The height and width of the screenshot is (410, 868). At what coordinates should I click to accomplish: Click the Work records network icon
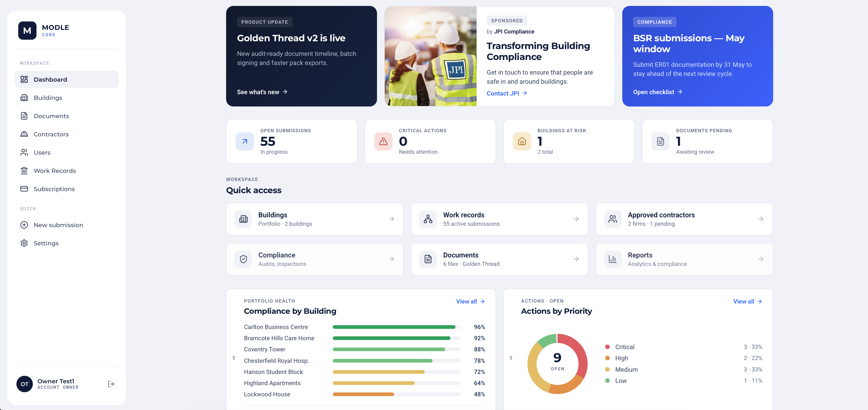coord(428,219)
